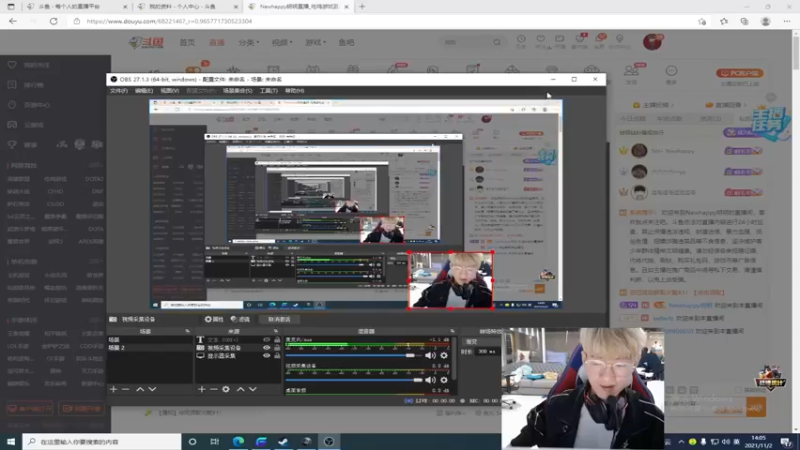The width and height of the screenshot is (800, 450).
Task: Expand Douyu 视频 video dropdown
Action: [282, 42]
